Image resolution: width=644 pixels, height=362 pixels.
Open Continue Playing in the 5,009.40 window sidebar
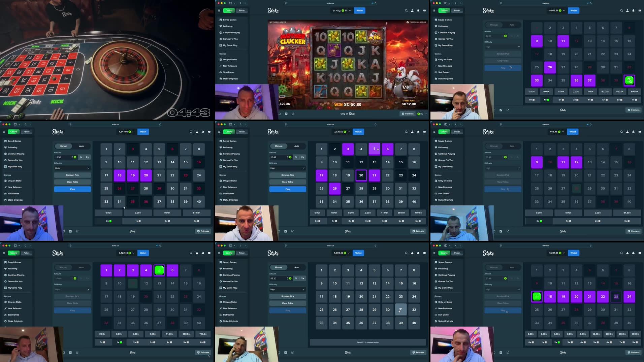[231, 275]
